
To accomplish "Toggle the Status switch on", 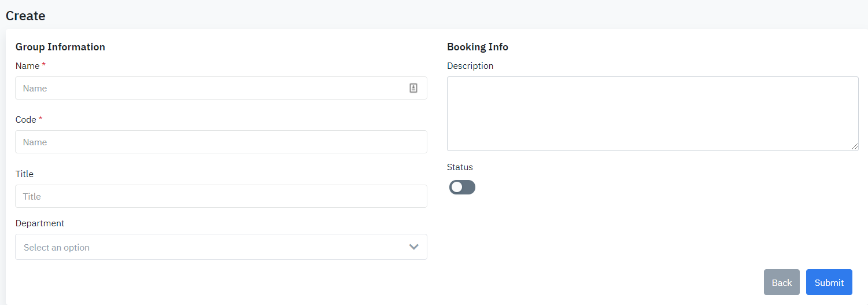I will click(x=462, y=188).
